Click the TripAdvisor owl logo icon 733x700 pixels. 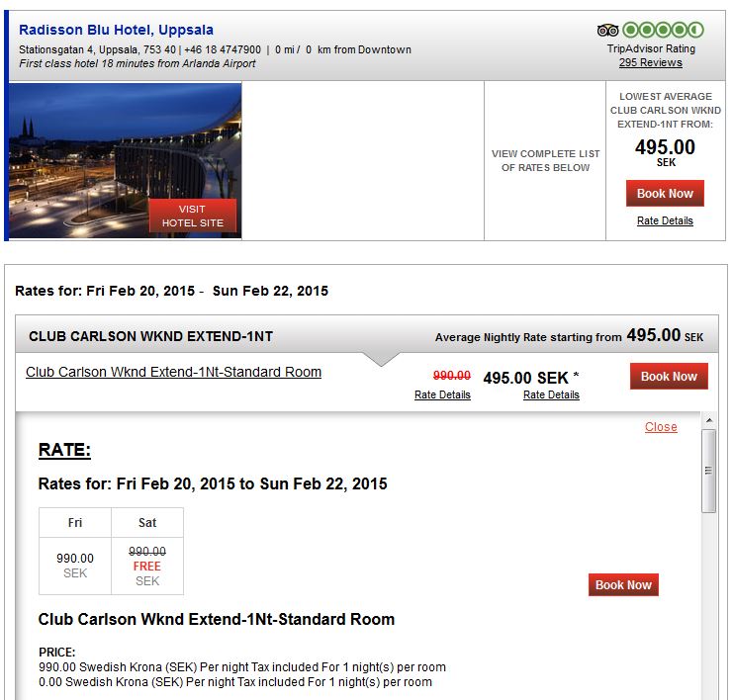[x=607, y=30]
